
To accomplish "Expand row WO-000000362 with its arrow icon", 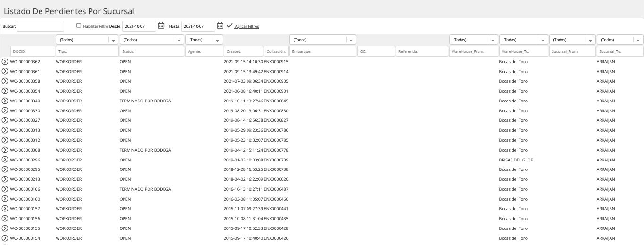I will point(5,62).
